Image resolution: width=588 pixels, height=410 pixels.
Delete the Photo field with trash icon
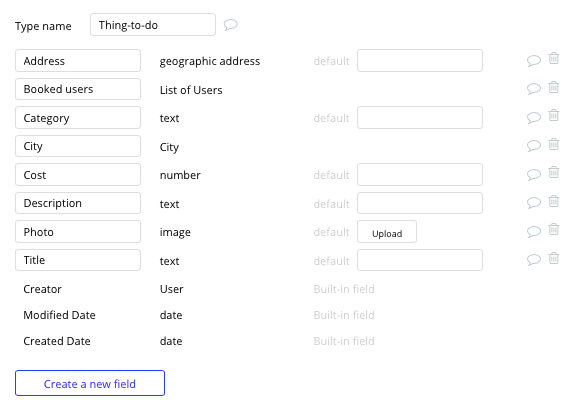[554, 230]
